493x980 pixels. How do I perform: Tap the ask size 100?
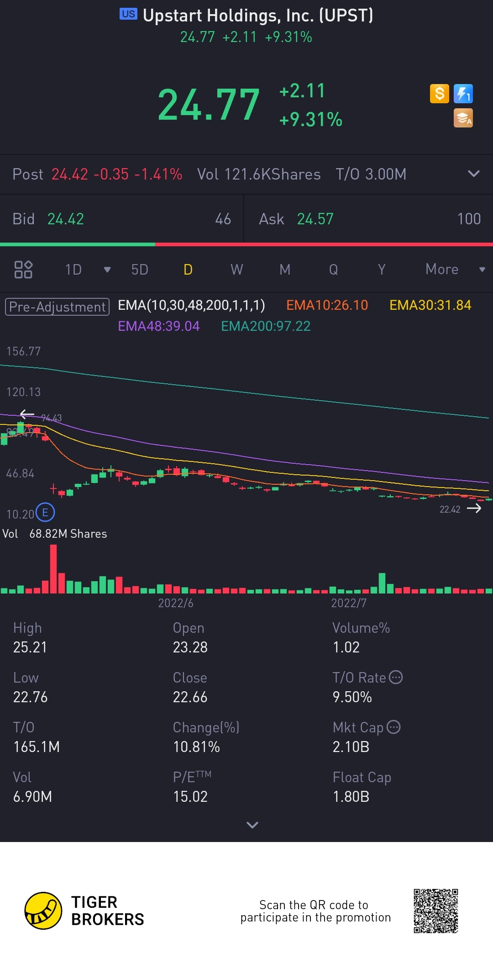[x=469, y=219]
